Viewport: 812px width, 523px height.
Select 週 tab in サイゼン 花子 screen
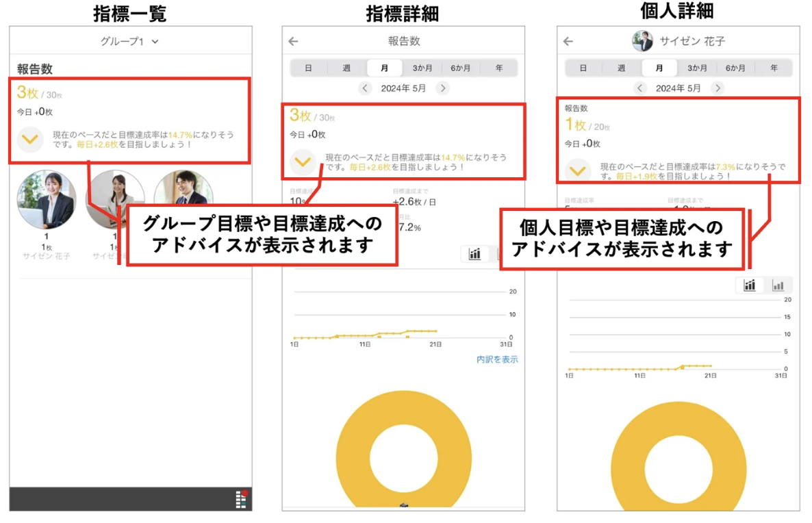point(622,68)
